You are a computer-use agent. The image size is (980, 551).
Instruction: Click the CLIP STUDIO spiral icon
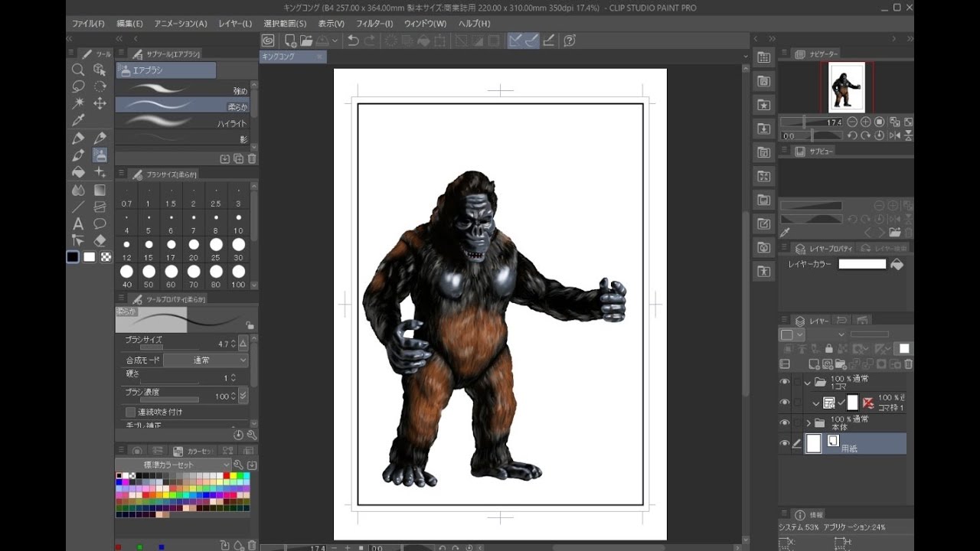[268, 41]
